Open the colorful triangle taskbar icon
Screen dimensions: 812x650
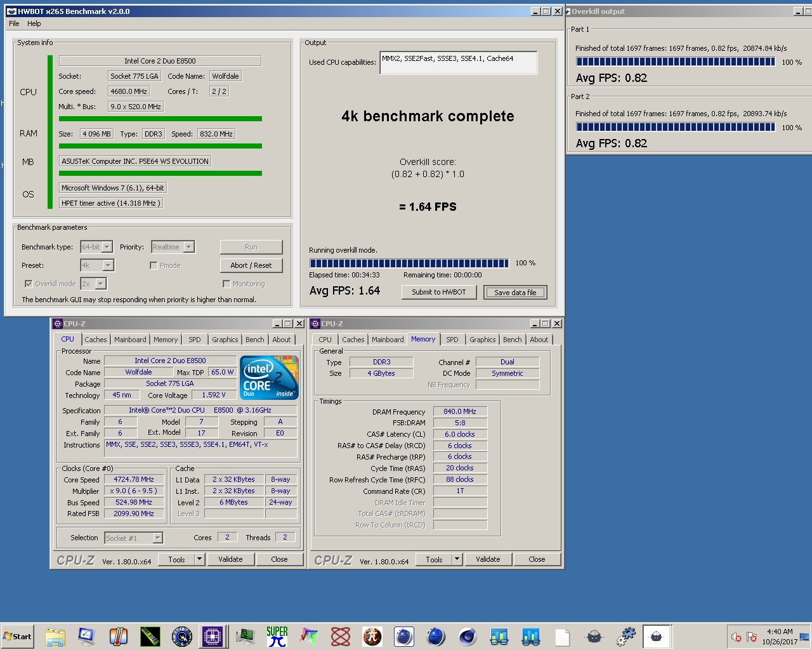coord(309,636)
